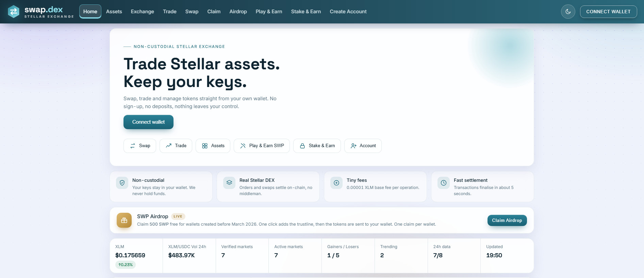Viewport: 644px width, 278px height.
Task: Click the trending line icon in Trade chip
Action: click(168, 146)
